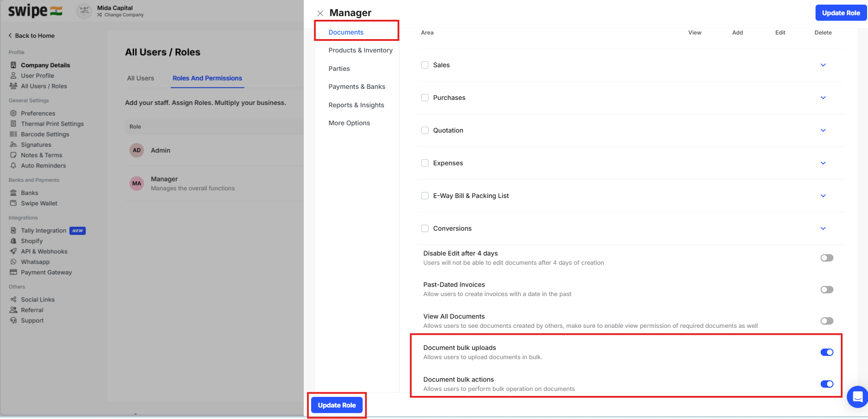Click the Delete column header
This screenshot has height=419, width=868.
[x=823, y=33]
